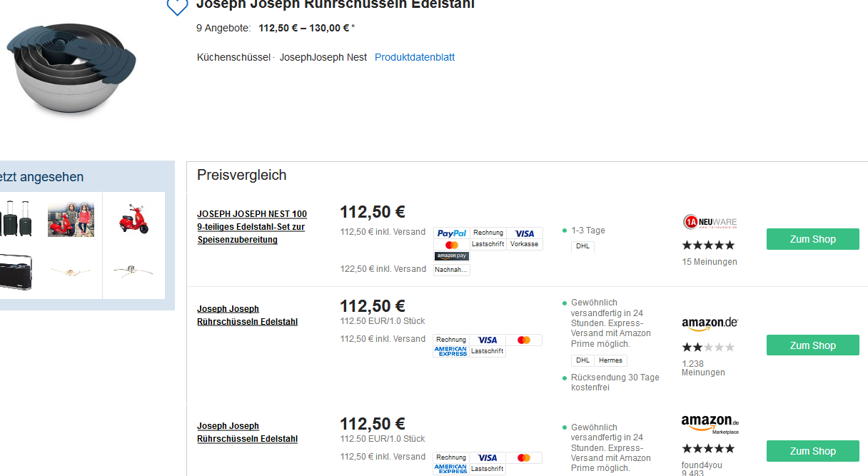Open the 15 Meinungen reviews link
The width and height of the screenshot is (868, 476).
(x=709, y=262)
